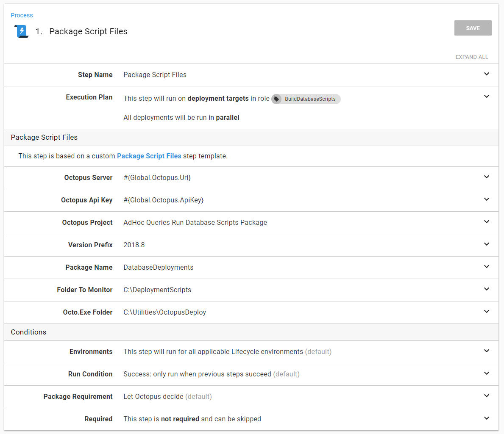Expand the Required setting chevron

[486, 418]
